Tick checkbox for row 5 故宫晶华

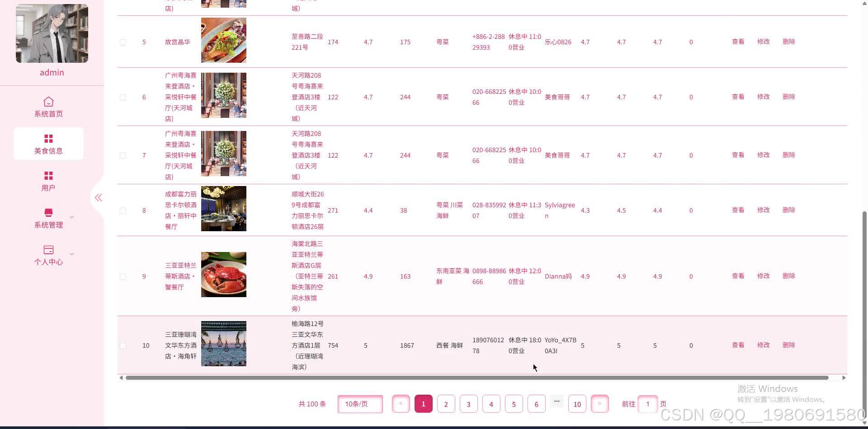pos(123,42)
